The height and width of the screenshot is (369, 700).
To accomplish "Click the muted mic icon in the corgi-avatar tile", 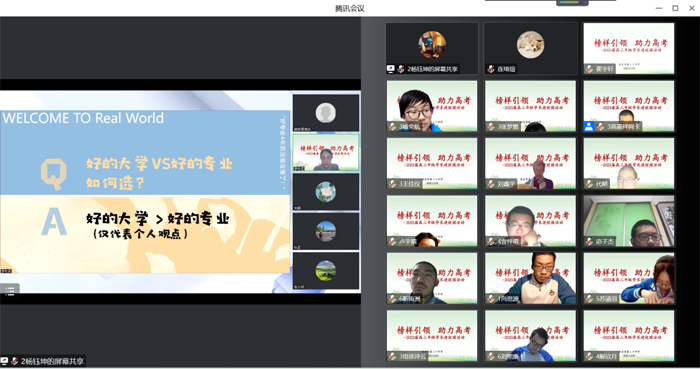I will tap(491, 69).
